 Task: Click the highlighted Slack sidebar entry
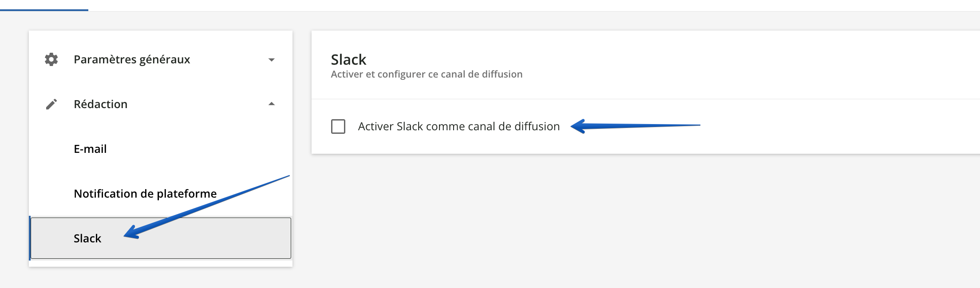tap(87, 238)
